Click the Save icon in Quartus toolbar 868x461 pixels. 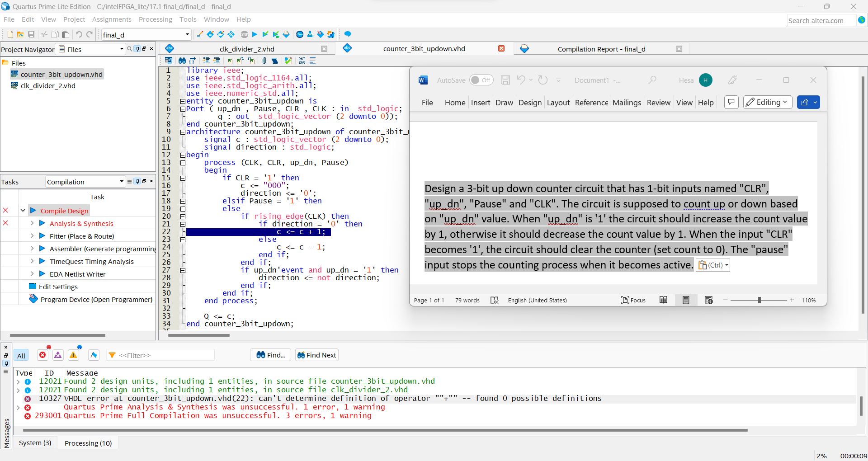click(x=31, y=34)
